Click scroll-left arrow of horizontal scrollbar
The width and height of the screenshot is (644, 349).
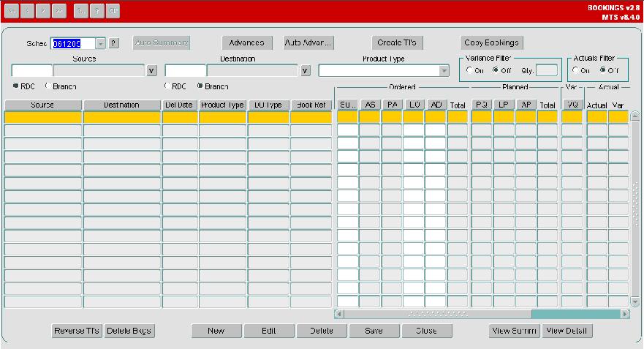339,314
